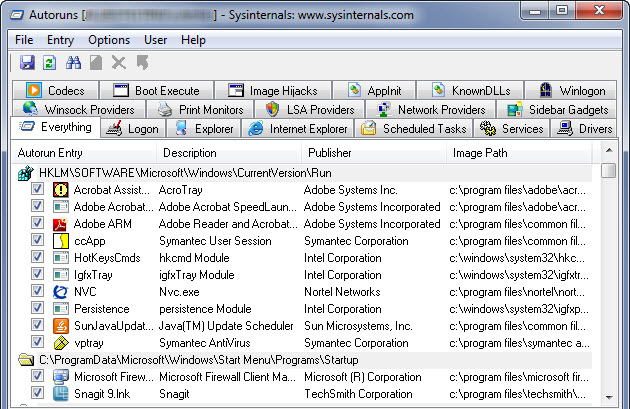This screenshot has height=409, width=630.
Task: Open the Print Monitors tab
Action: [x=200, y=109]
